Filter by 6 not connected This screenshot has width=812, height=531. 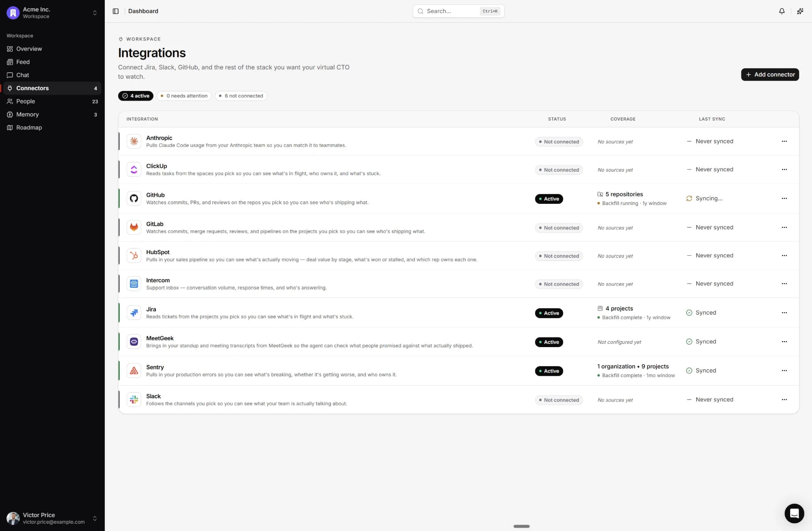click(241, 96)
